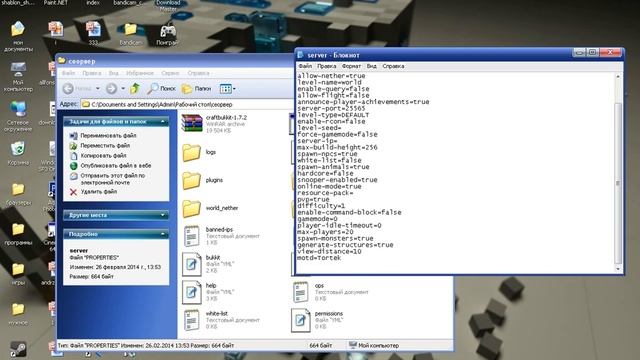Screen dimensions: 640x360
Task: Collapse the Details (Подробно) panel
Action: tap(162, 234)
